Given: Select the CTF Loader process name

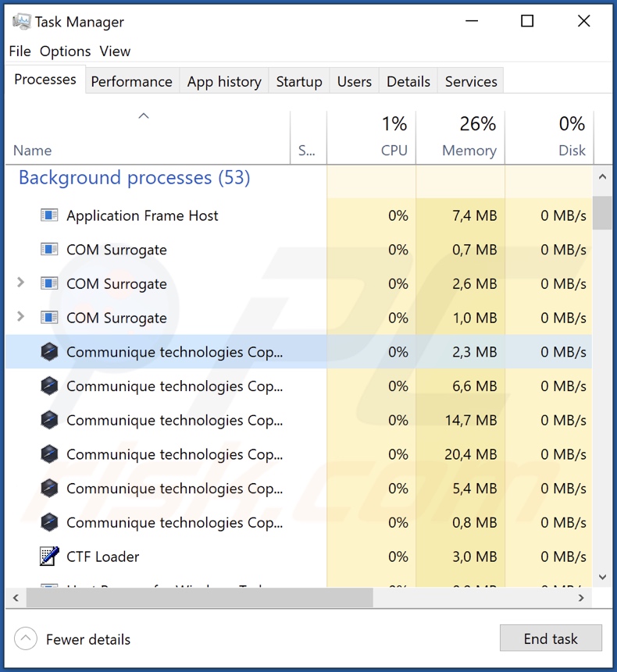Looking at the screenshot, I should pyautogui.click(x=103, y=556).
